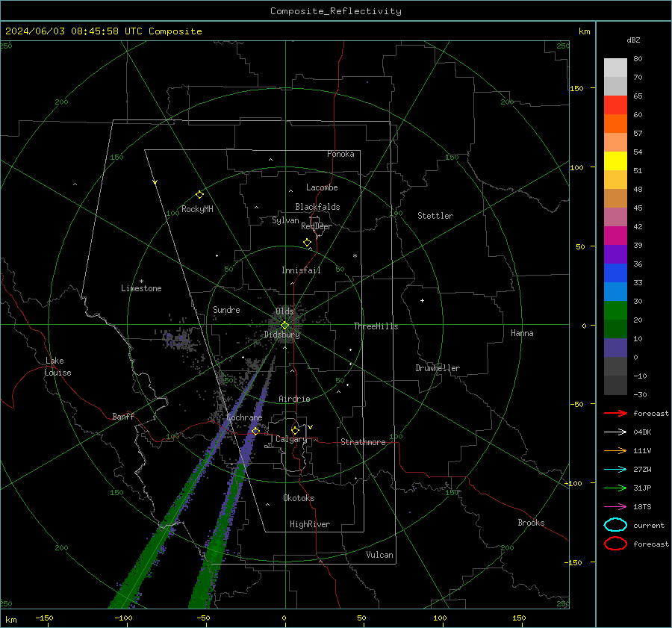Click the Ponoka city label
The height and width of the screenshot is (628, 672).
pyautogui.click(x=340, y=154)
